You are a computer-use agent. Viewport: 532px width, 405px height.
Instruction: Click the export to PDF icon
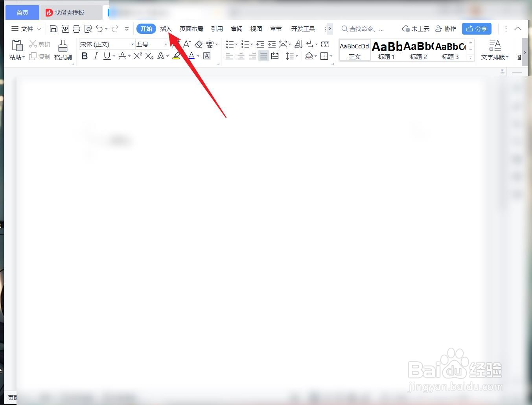coord(65,29)
